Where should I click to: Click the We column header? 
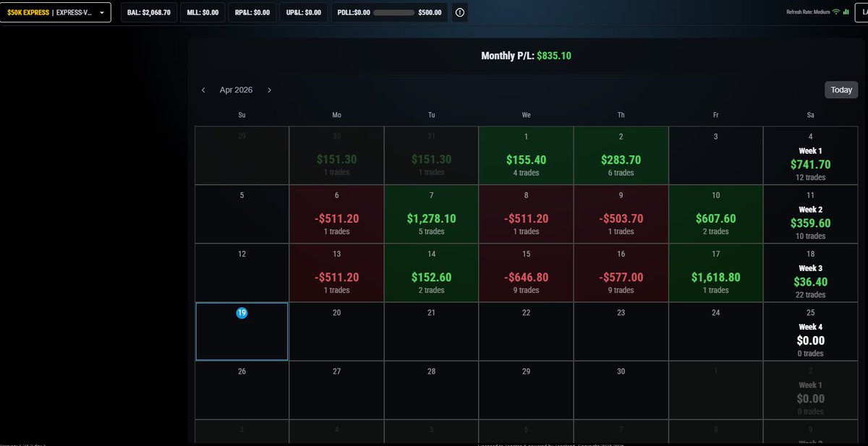(x=526, y=115)
